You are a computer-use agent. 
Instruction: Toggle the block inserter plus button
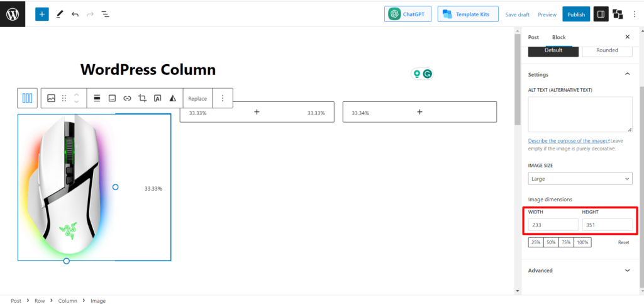[42, 14]
